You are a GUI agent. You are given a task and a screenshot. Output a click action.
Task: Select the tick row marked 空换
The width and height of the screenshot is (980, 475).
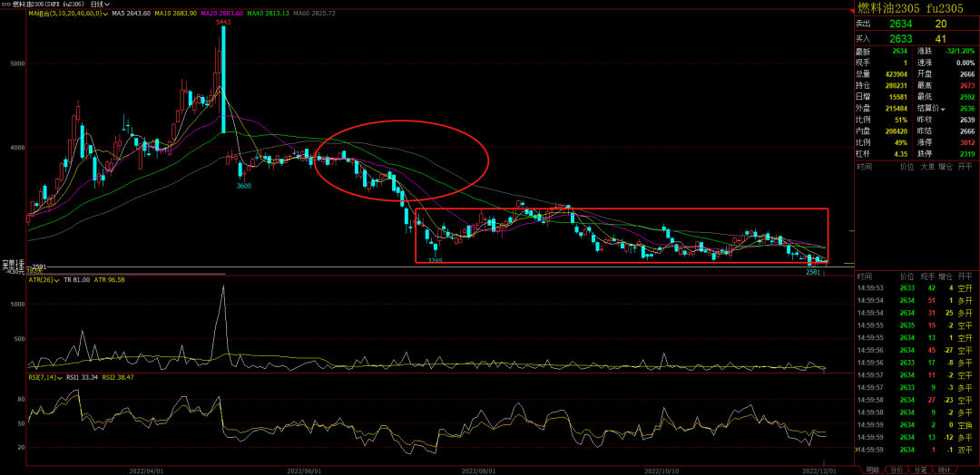click(915, 424)
